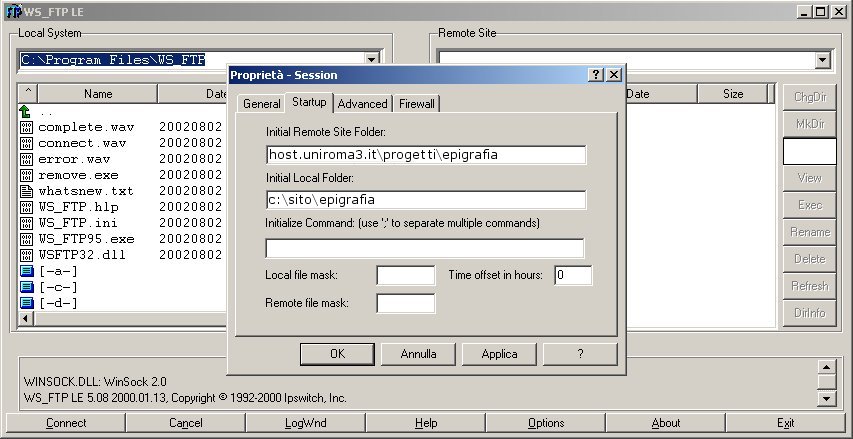
Task: Select the complete.wav file icon
Action: [26, 127]
